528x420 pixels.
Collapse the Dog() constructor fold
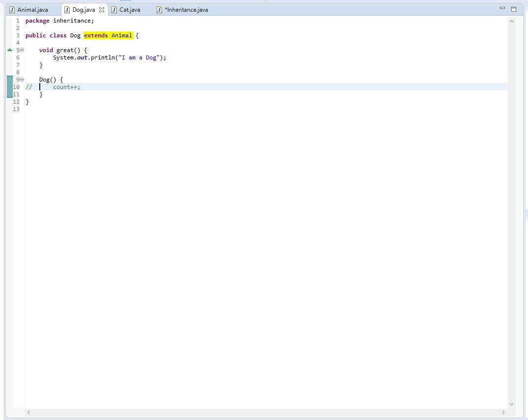click(x=22, y=80)
